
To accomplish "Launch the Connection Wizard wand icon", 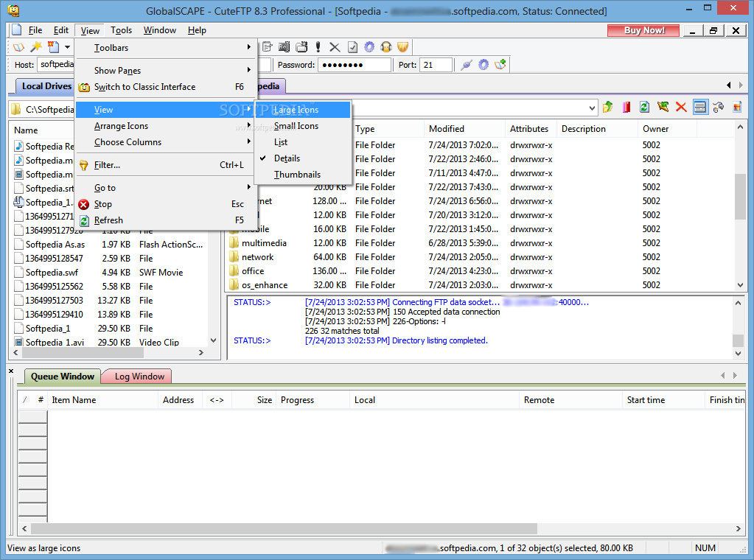I will click(x=36, y=47).
